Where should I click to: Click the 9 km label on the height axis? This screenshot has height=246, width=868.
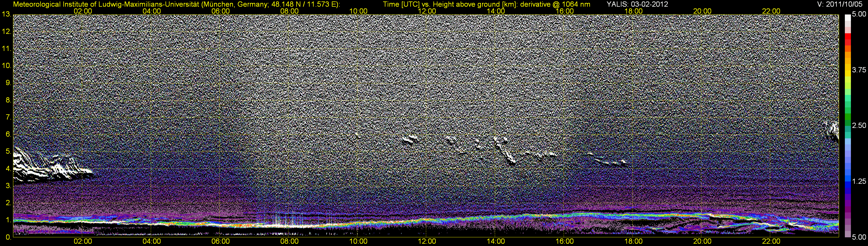pyautogui.click(x=8, y=83)
